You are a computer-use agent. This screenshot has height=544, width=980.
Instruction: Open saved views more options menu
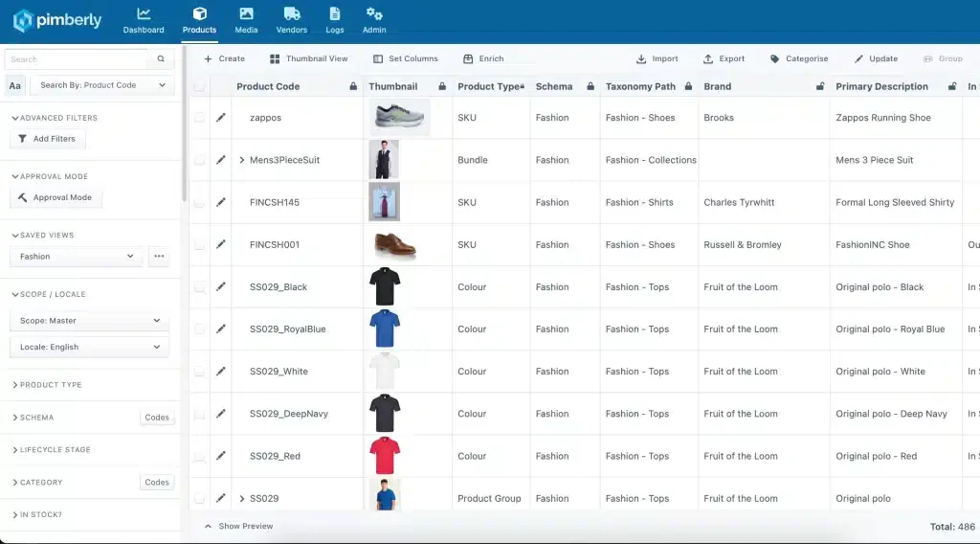pyautogui.click(x=159, y=257)
